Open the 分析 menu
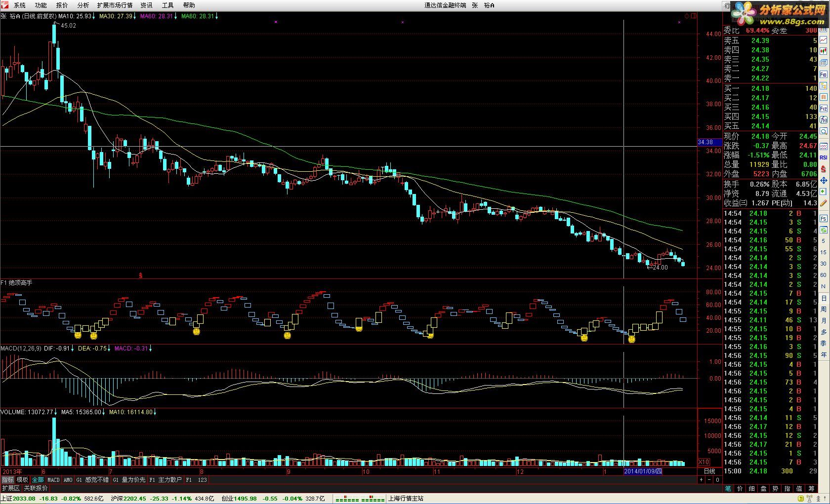 (x=83, y=5)
